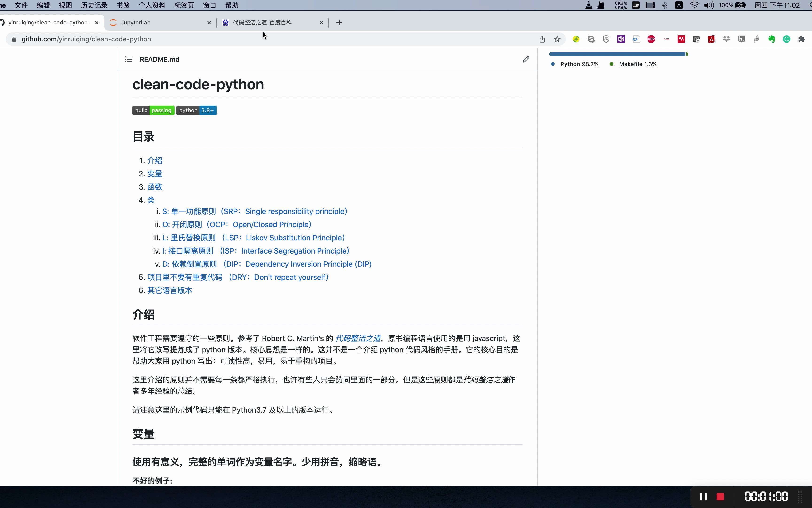Open the 文件 menu

pyautogui.click(x=21, y=5)
